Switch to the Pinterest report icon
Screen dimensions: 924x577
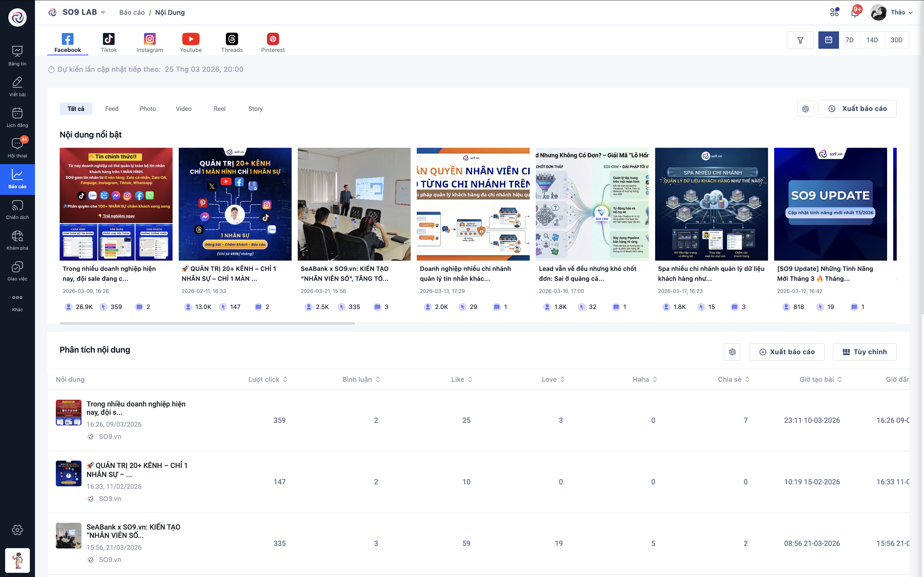[x=273, y=42]
